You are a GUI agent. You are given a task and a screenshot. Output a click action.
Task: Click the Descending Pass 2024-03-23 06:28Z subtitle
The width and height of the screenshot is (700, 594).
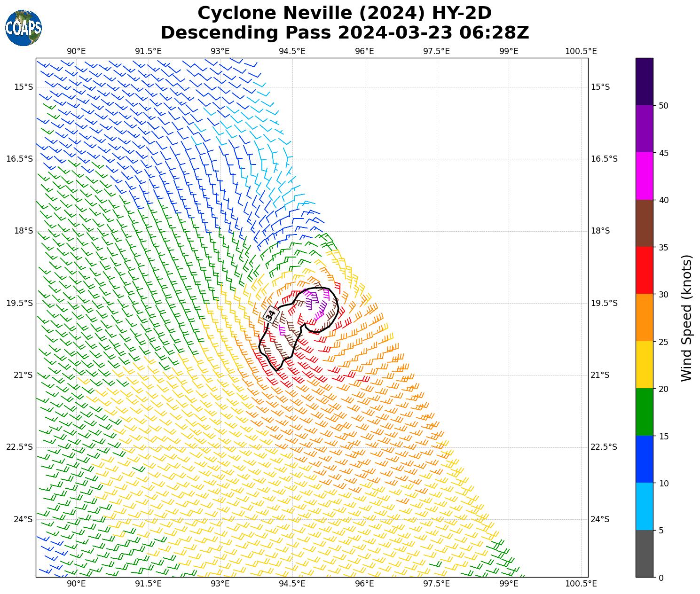pos(345,33)
